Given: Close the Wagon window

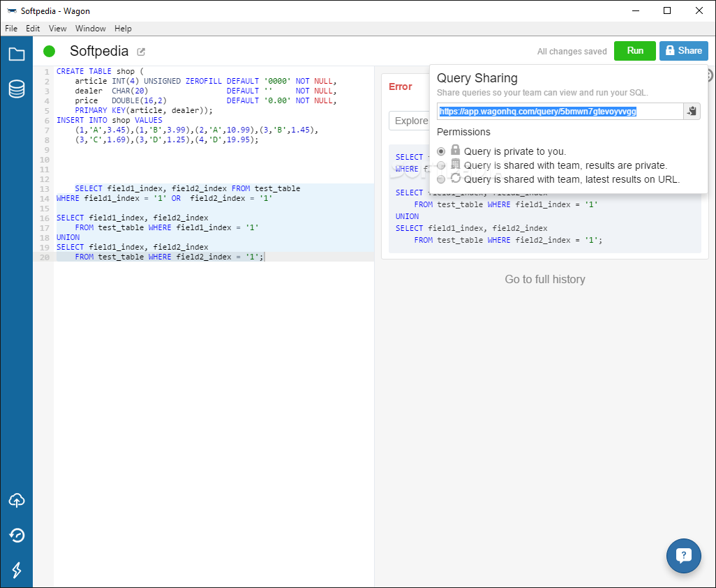Looking at the screenshot, I should point(699,10).
